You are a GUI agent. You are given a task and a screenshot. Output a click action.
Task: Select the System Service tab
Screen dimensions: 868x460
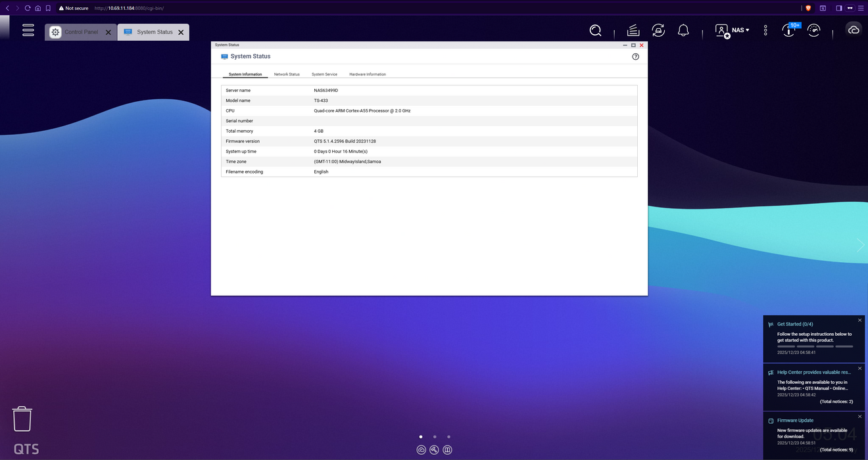click(324, 74)
